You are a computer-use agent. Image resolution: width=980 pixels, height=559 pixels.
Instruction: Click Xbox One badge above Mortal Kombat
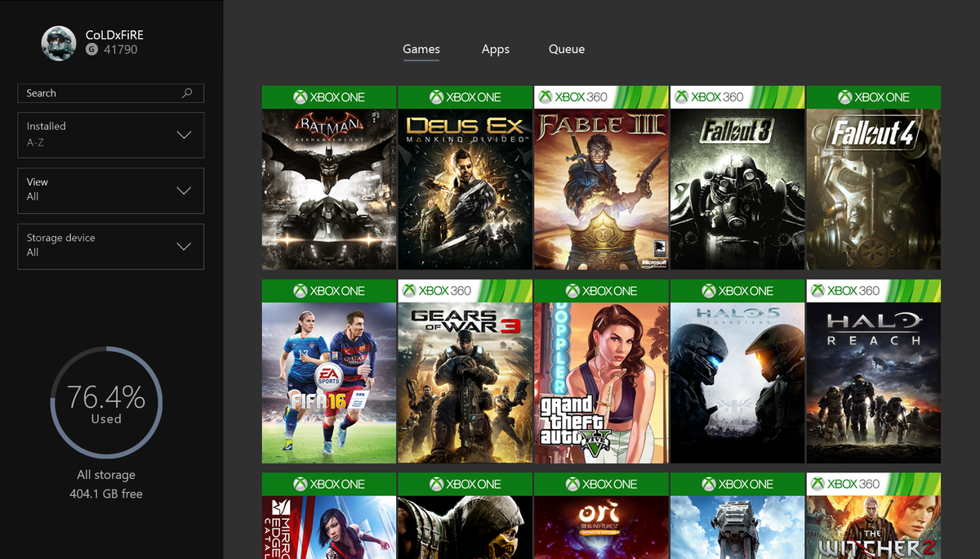pyautogui.click(x=465, y=485)
